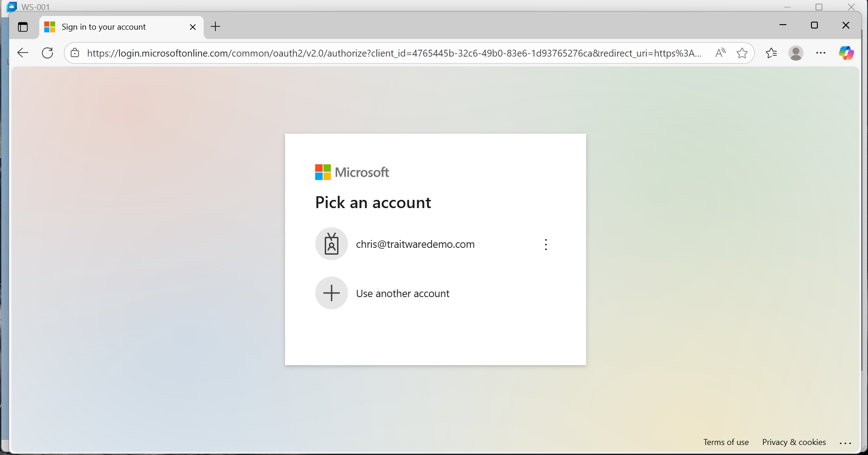Click the WS-001 remote session icon
The image size is (868, 455).
coord(12,6)
